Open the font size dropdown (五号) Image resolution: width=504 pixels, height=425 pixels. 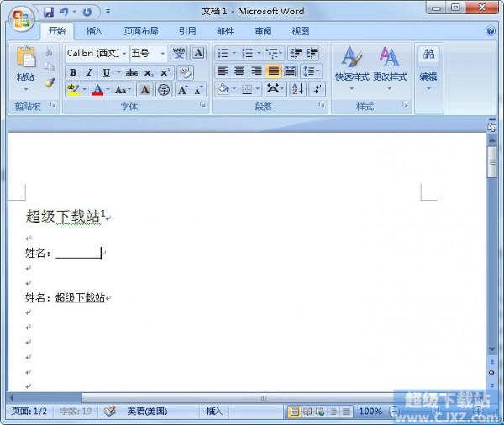tap(163, 54)
